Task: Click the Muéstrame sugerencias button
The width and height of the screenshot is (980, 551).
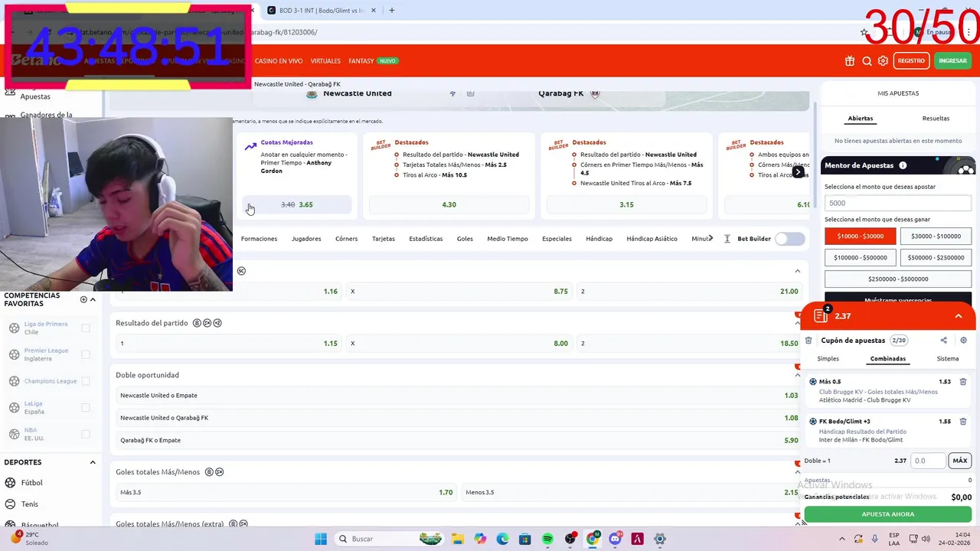Action: point(898,299)
